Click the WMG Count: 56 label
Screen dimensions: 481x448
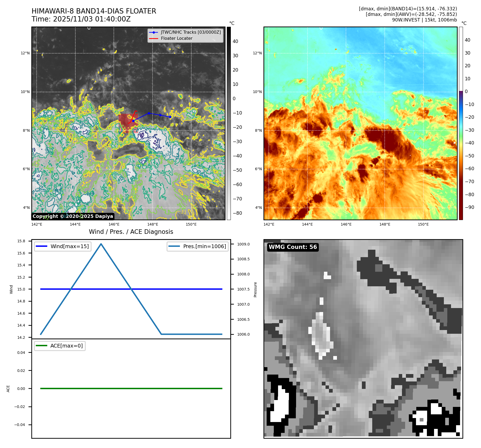tap(293, 247)
